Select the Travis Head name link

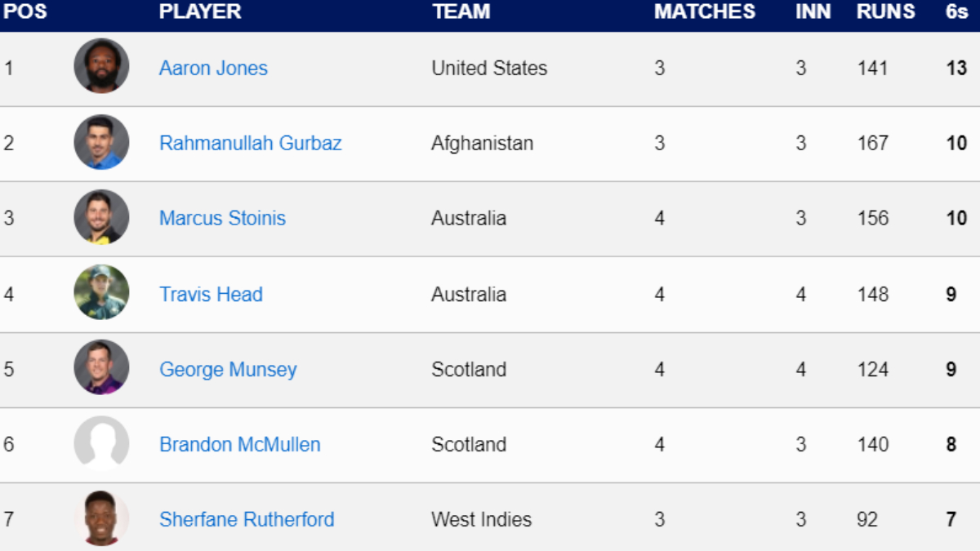(x=211, y=295)
